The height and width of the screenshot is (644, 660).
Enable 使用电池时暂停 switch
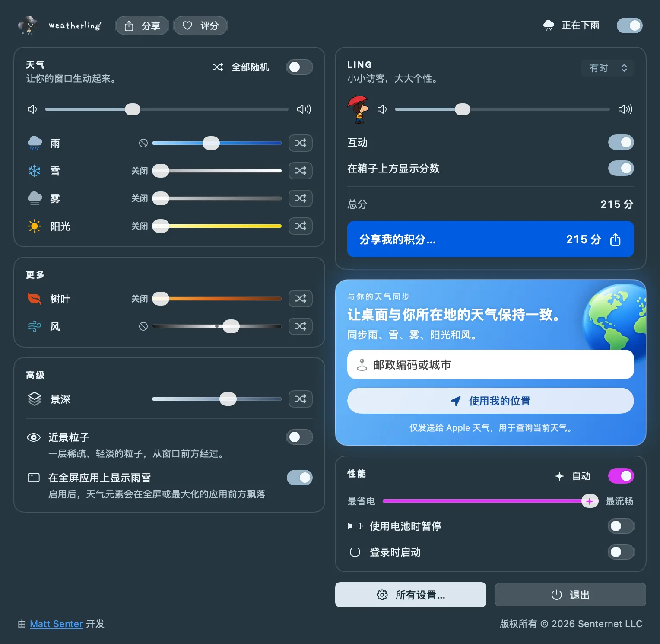point(621,526)
